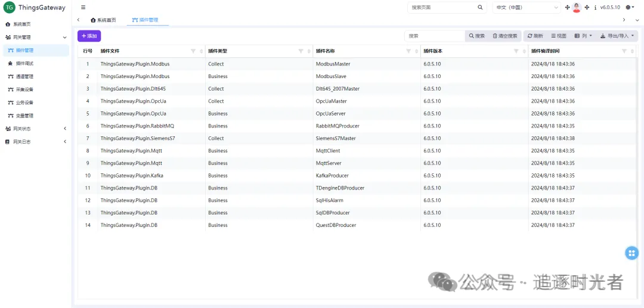Viewport: 644px width, 308px height.
Task: Open the filter for the 插件编译时间 column
Action: (624, 51)
